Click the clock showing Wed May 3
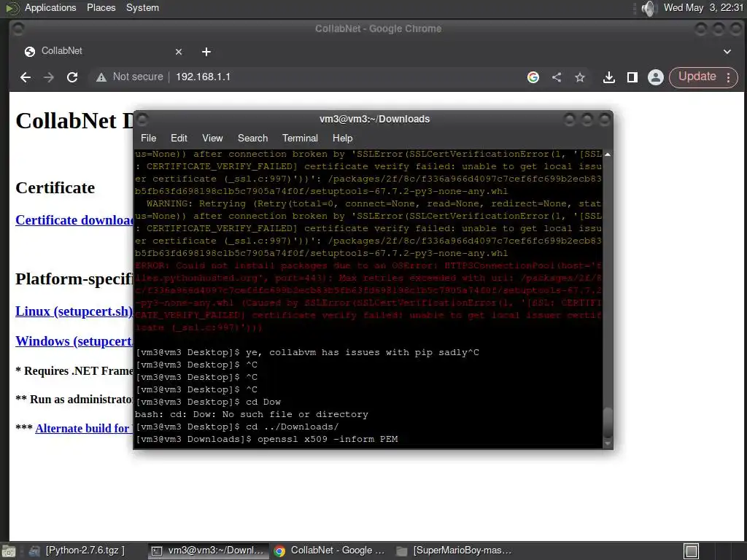The width and height of the screenshot is (747, 560). (703, 7)
